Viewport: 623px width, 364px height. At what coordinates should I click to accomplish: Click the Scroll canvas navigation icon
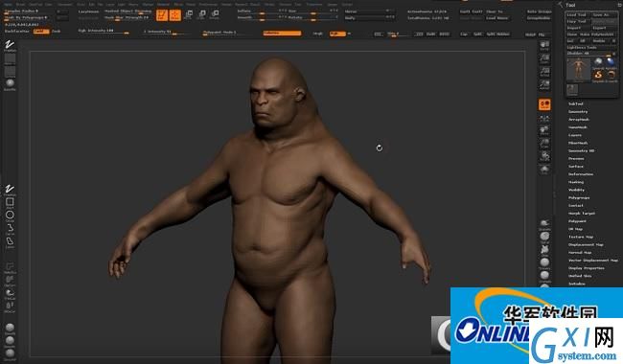pyautogui.click(x=544, y=45)
